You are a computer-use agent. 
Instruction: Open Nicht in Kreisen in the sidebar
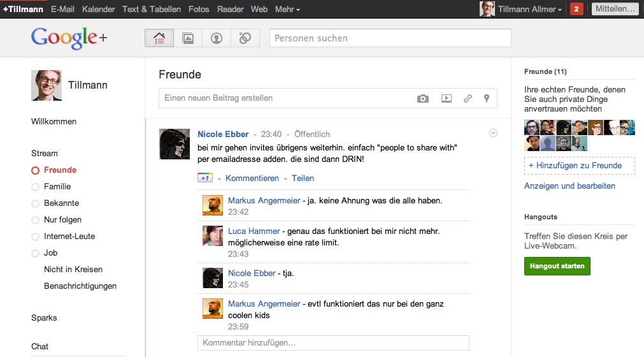coord(73,270)
